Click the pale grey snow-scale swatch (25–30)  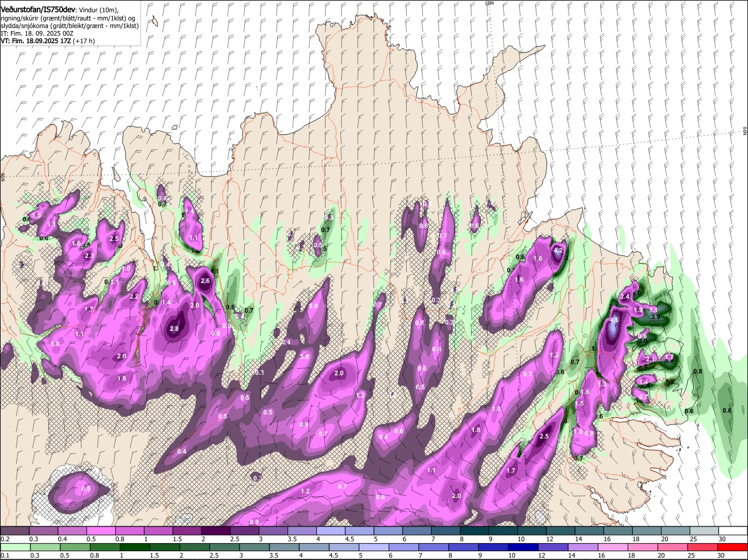pos(705,530)
